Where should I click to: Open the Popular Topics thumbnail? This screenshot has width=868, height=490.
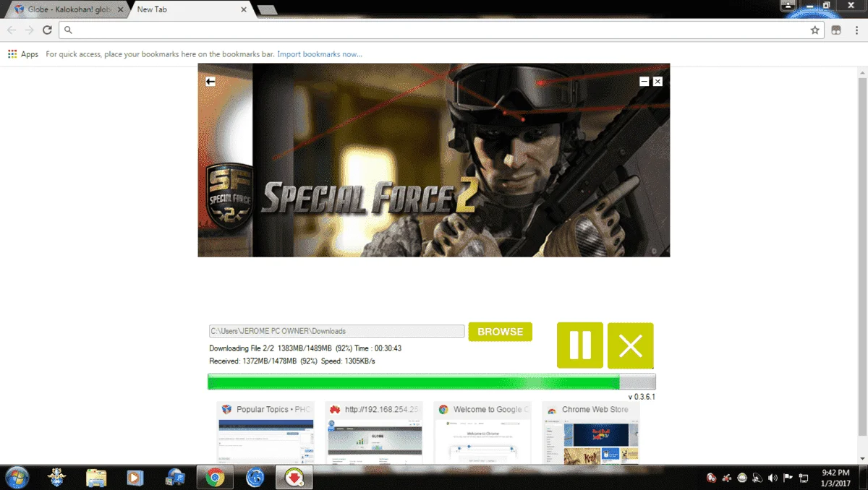265,432
